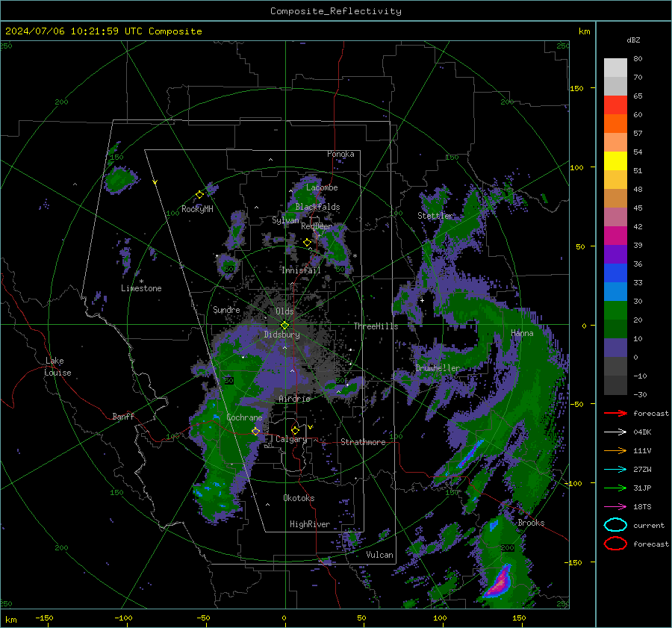The image size is (672, 628).
Task: Click the RedDeer city label
Action: pyautogui.click(x=317, y=226)
